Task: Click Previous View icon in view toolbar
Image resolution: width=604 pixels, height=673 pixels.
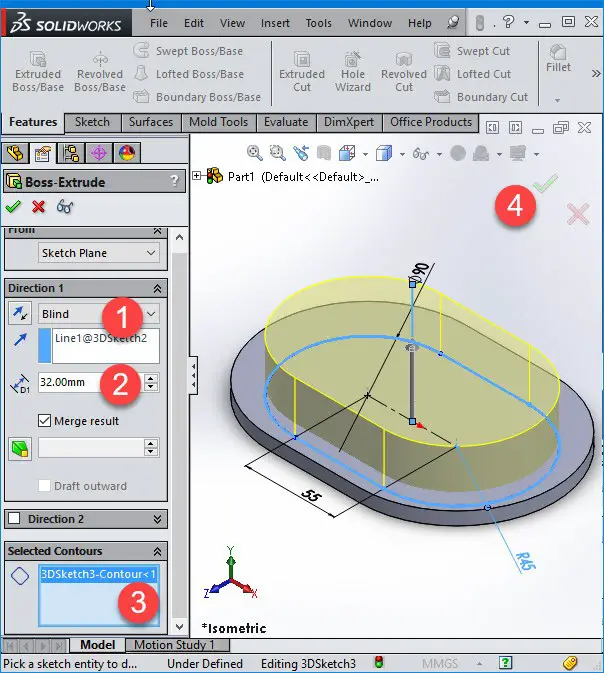Action: 301,153
